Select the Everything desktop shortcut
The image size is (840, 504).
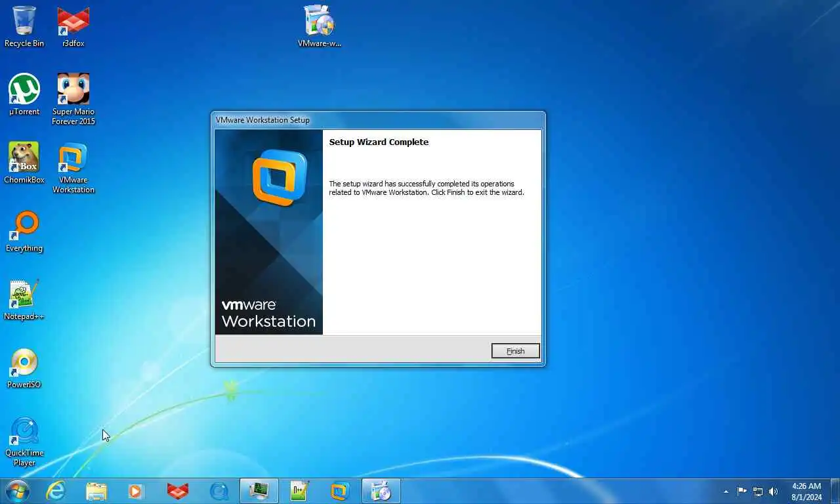coord(24,231)
